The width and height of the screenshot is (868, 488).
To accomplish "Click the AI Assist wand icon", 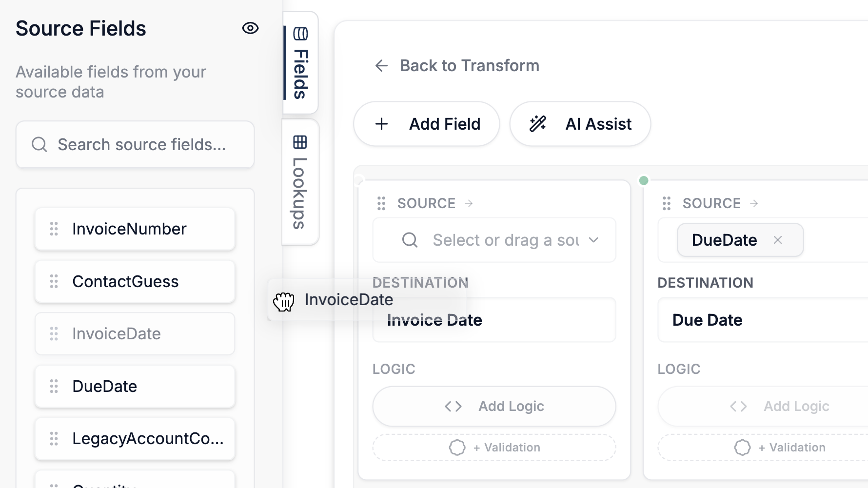I will point(538,124).
